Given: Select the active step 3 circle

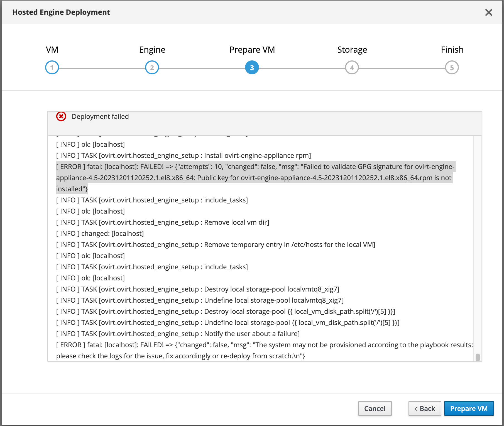Looking at the screenshot, I should point(252,67).
